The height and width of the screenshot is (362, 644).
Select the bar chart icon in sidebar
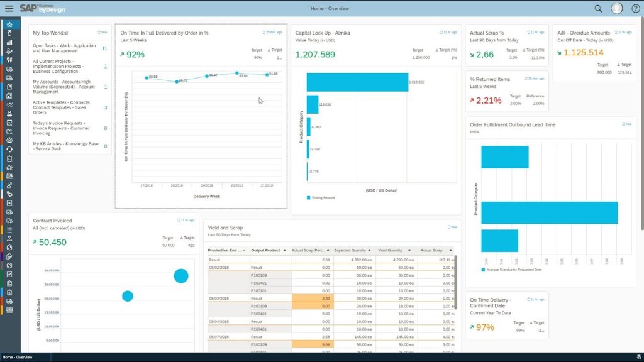point(9,42)
